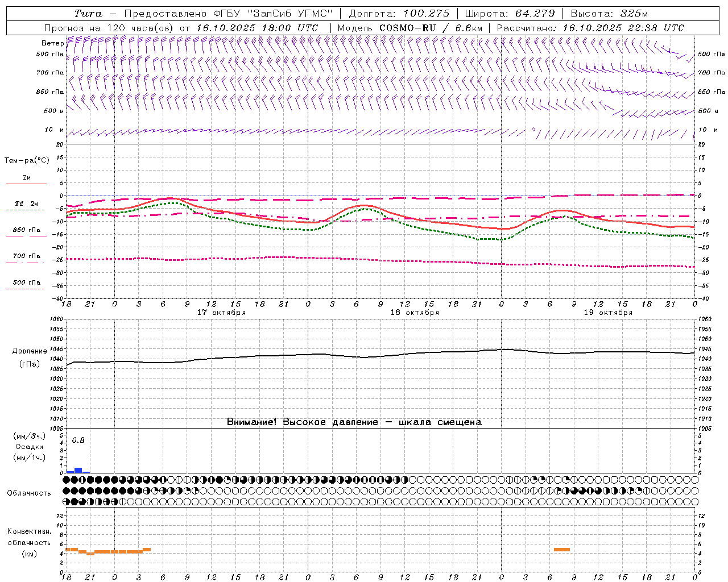Click the "700 гПа" temperature legend entry
The height and width of the screenshot is (582, 728).
tap(27, 256)
